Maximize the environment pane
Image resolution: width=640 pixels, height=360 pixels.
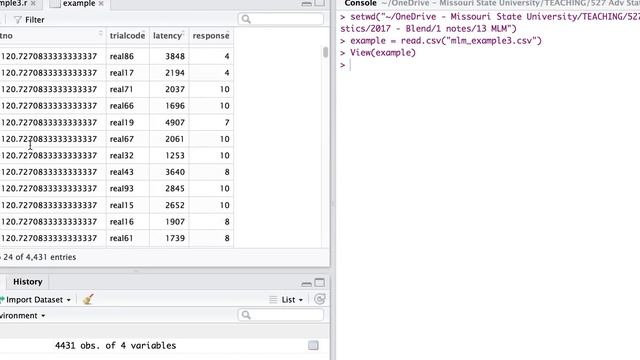(320, 282)
